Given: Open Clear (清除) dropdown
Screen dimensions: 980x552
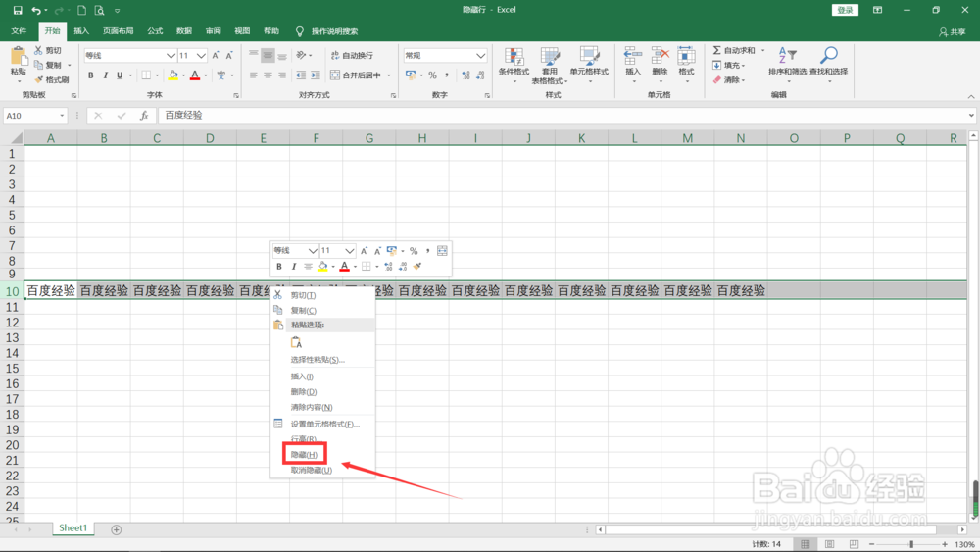Looking at the screenshot, I should [x=729, y=80].
